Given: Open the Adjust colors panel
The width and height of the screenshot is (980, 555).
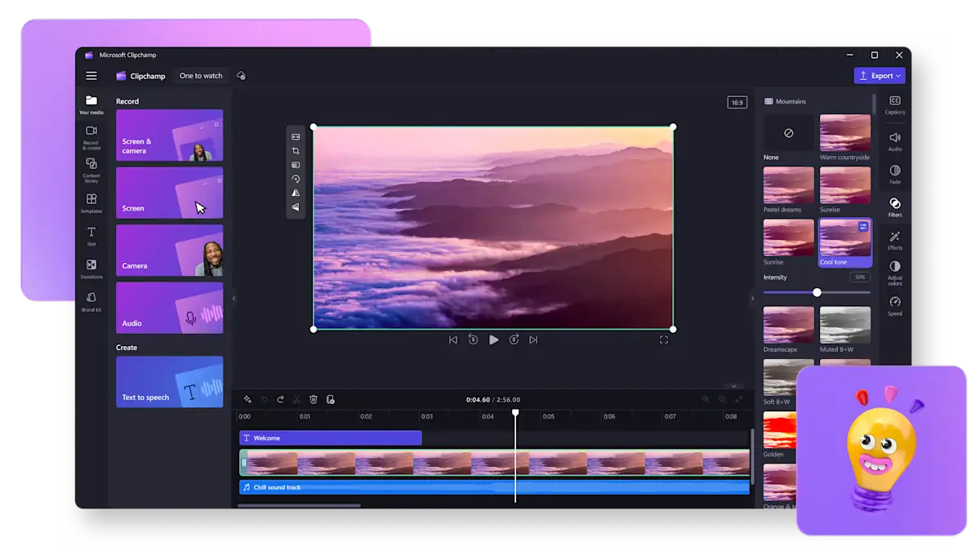Looking at the screenshot, I should 895,273.
